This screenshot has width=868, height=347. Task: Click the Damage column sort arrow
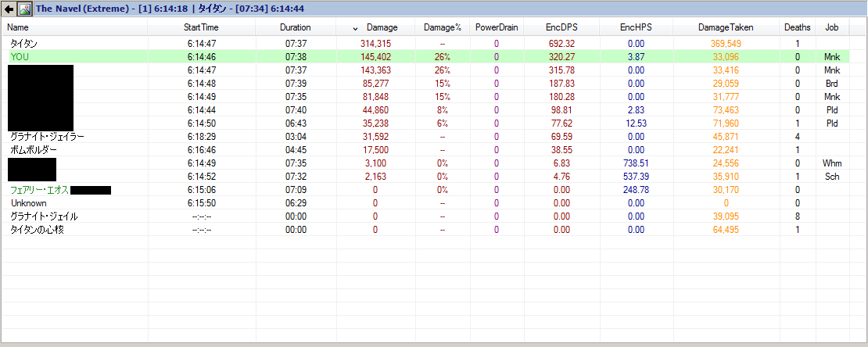pyautogui.click(x=355, y=27)
